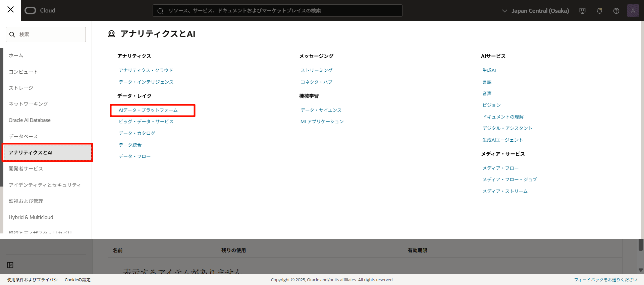Open デジタル・アシスタント link
644x285 pixels.
coord(507,128)
